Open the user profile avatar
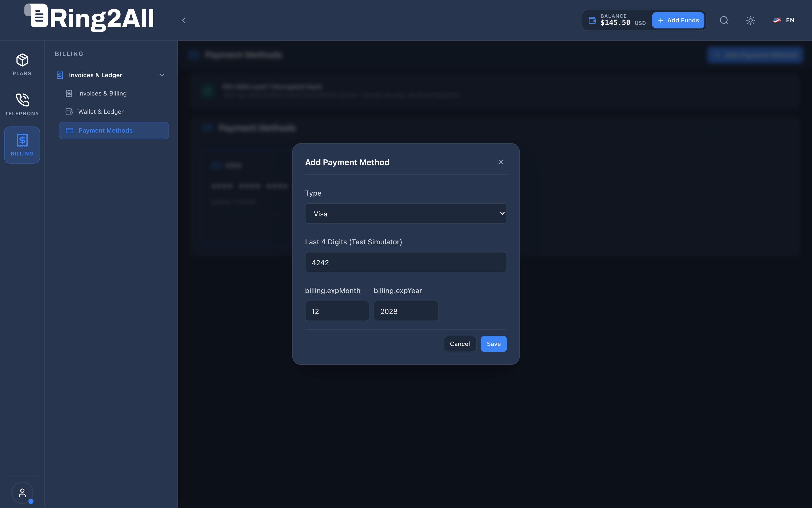 (22, 493)
